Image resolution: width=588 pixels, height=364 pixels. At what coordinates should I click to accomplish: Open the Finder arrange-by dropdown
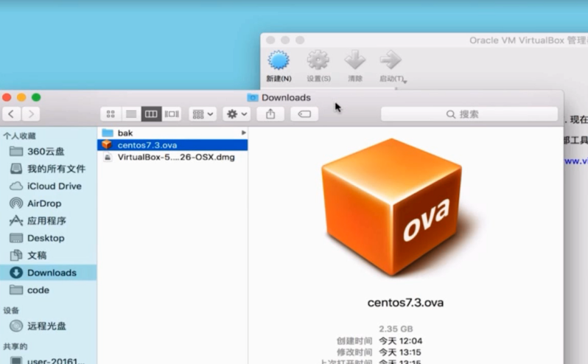(x=203, y=114)
